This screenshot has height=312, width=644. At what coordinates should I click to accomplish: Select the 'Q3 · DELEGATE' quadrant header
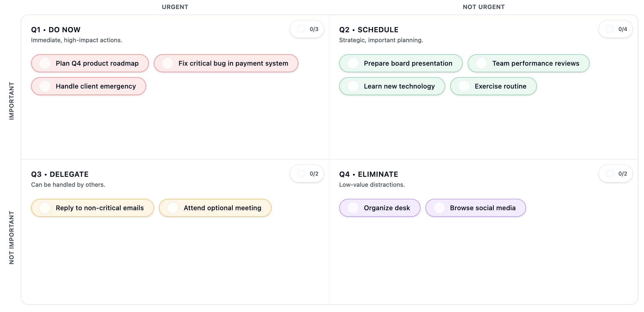click(60, 174)
